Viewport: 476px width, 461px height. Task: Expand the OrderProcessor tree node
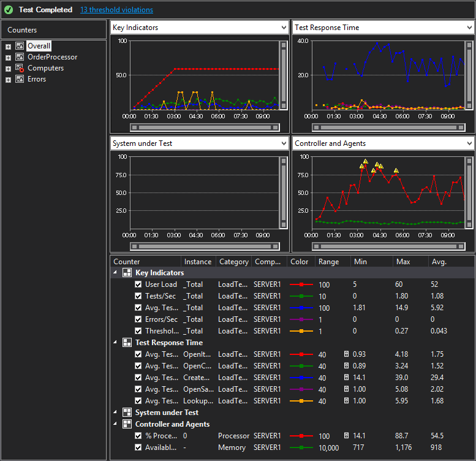pyautogui.click(x=8, y=58)
